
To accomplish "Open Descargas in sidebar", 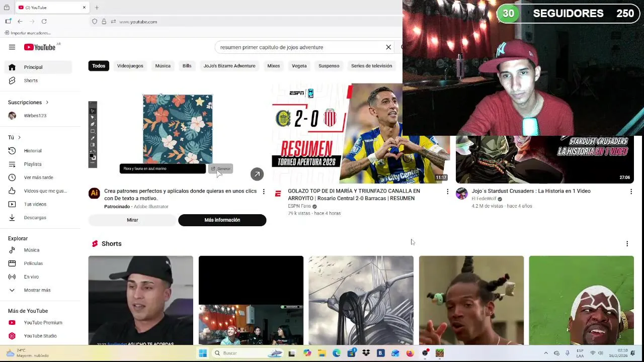I will (x=38, y=218).
